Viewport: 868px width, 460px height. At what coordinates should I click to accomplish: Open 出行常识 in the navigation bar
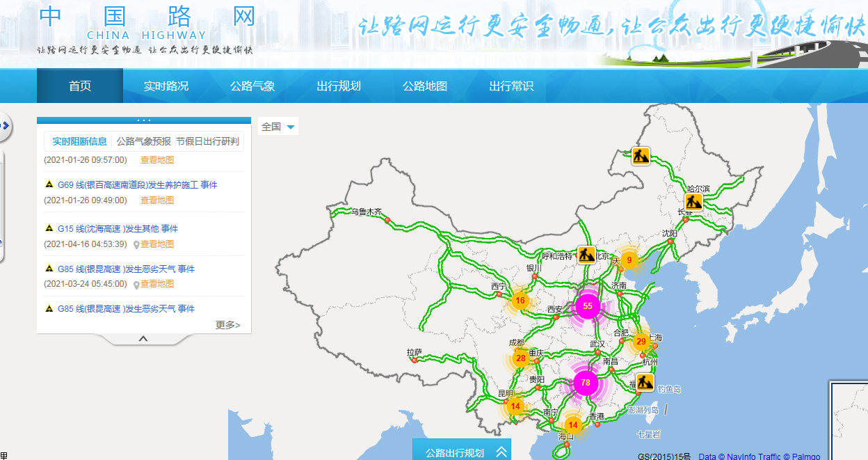[511, 86]
